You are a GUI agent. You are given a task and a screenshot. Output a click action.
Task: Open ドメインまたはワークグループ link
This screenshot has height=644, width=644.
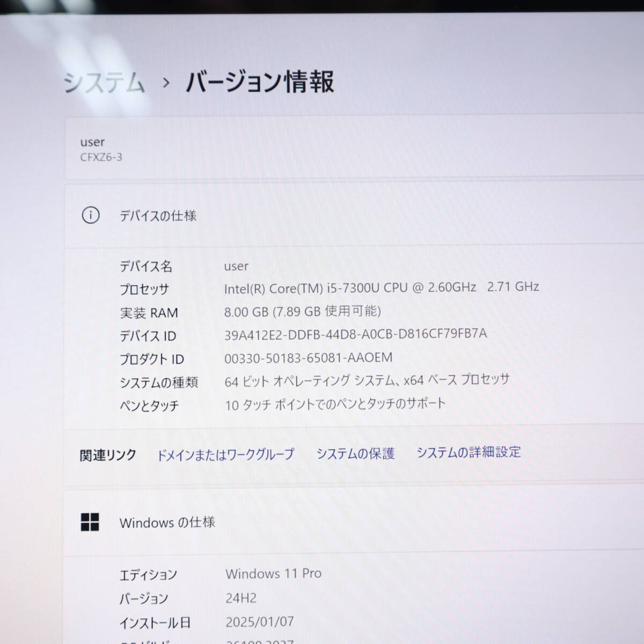point(225,455)
